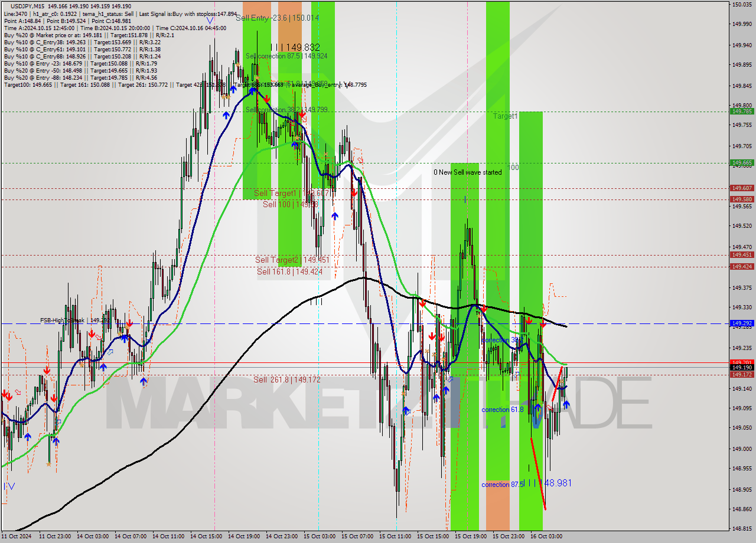Click the 'Sell 100 | 149.58' label
756x543 pixels.
[291, 204]
